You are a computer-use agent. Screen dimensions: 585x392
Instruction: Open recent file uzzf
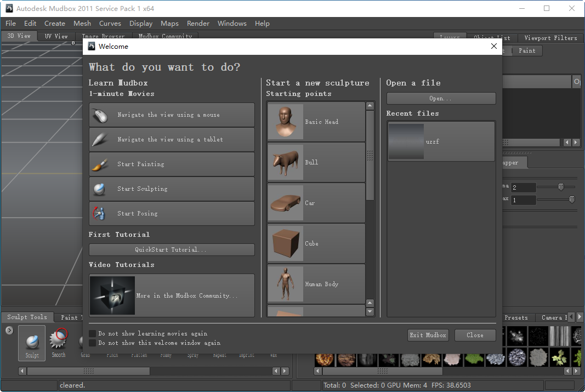tap(441, 141)
